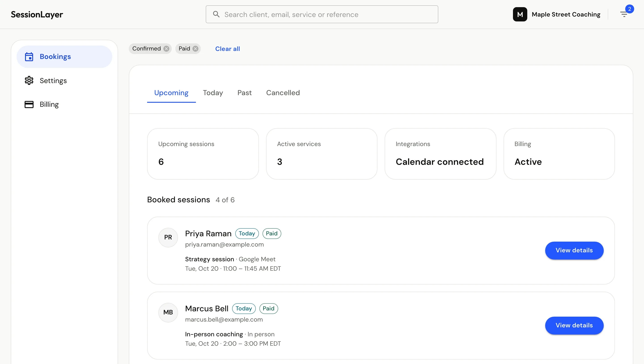The height and width of the screenshot is (364, 644).
Task: Click the '4 of 6' session count
Action: click(x=225, y=200)
